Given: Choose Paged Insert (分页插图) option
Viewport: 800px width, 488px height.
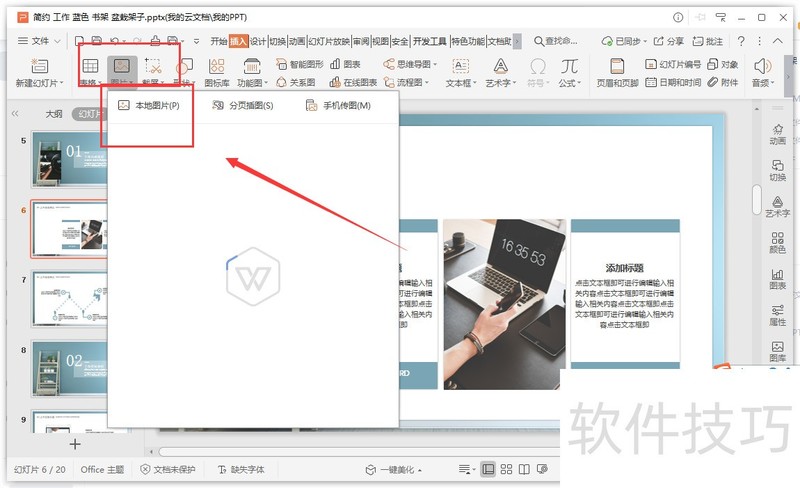Looking at the screenshot, I should coord(243,106).
